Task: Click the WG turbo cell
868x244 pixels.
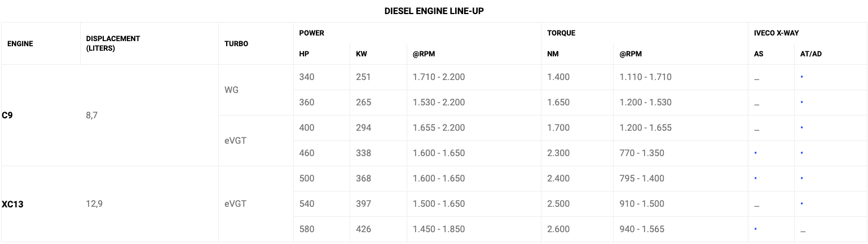Action: point(231,90)
